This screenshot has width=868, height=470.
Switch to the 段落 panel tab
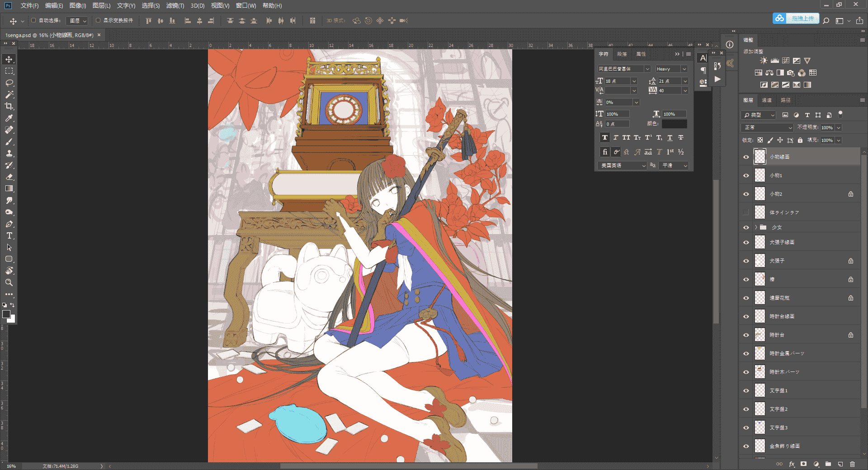(622, 54)
